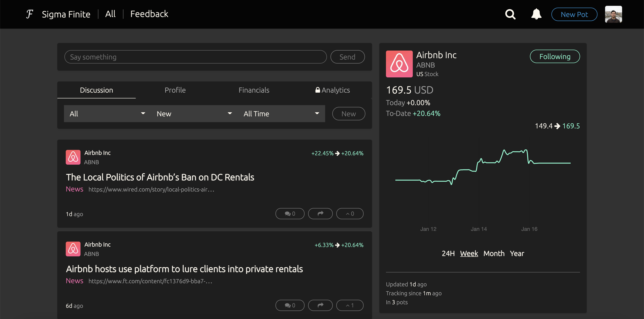Open the wired.com article link

pyautogui.click(x=151, y=189)
